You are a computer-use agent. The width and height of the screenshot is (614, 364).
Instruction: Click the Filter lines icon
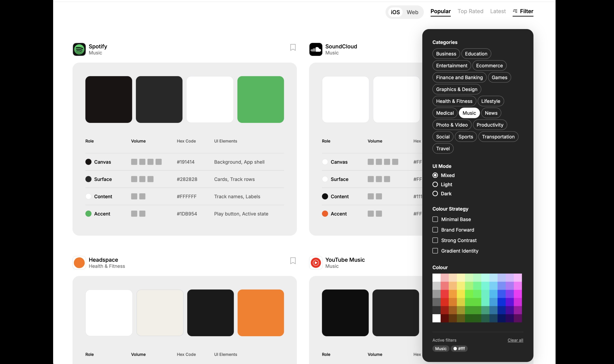point(515,11)
